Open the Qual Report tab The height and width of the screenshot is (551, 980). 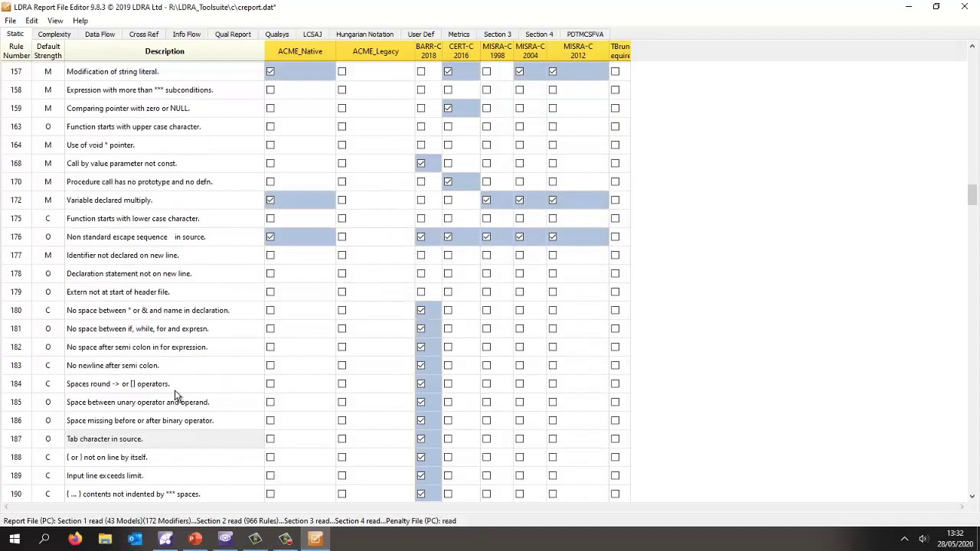(233, 34)
